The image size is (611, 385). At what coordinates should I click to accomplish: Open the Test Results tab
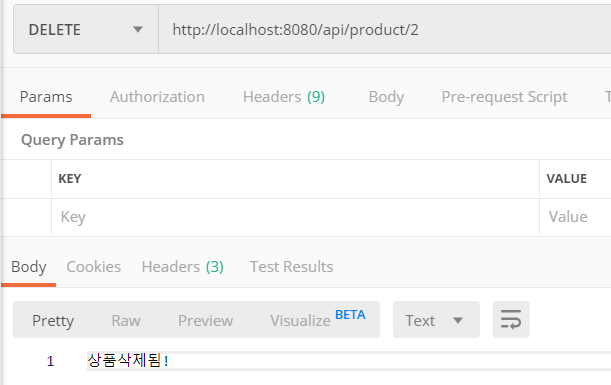pos(291,267)
